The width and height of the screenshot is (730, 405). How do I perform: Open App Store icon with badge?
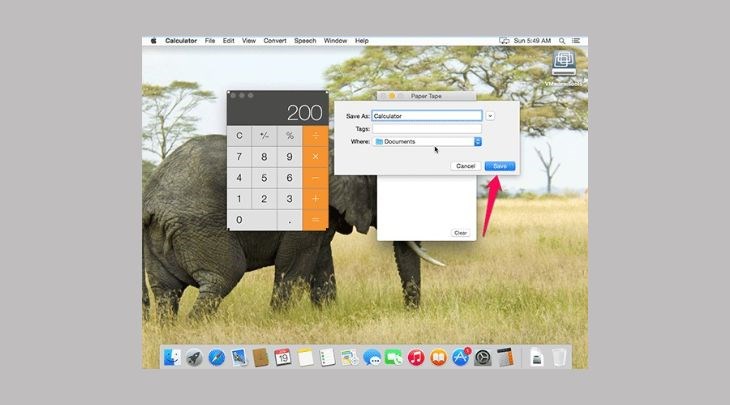click(x=460, y=358)
